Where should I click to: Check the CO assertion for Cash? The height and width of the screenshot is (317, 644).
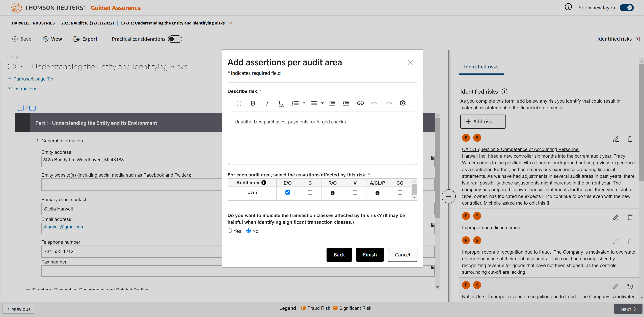click(399, 193)
